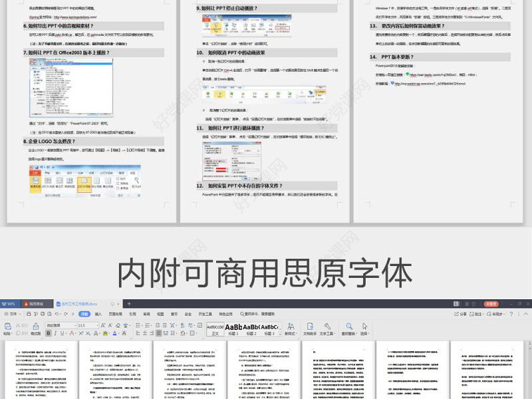Click the Paste (粘贴) icon
Screen dimensions: 532x399
pos(7,327)
